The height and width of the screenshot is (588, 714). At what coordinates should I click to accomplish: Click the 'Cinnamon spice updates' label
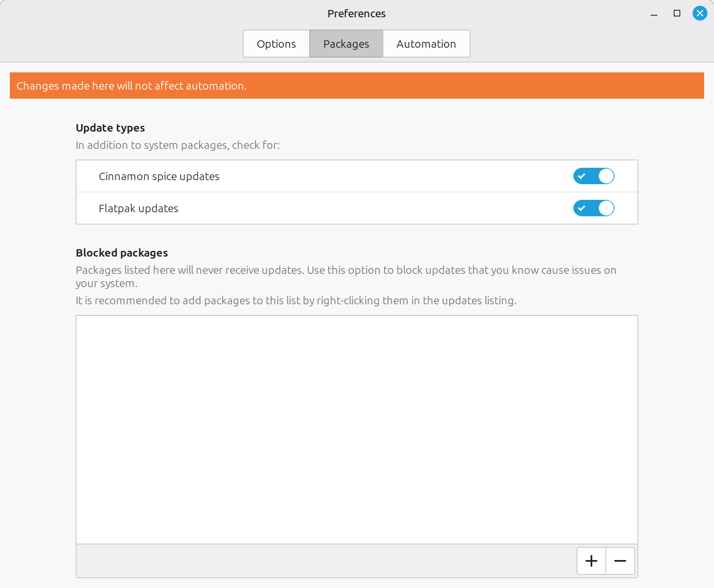[x=159, y=176]
